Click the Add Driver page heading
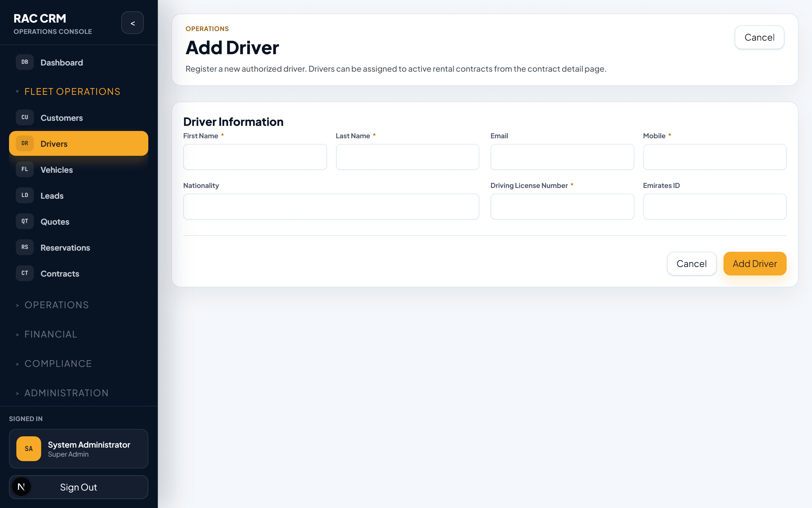Screen dimensions: 812x508 coord(232,47)
